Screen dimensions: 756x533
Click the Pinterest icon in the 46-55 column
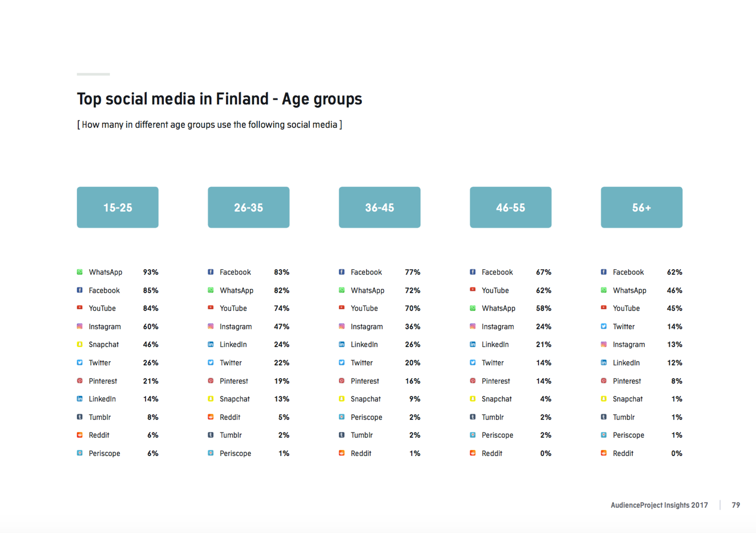pos(473,381)
